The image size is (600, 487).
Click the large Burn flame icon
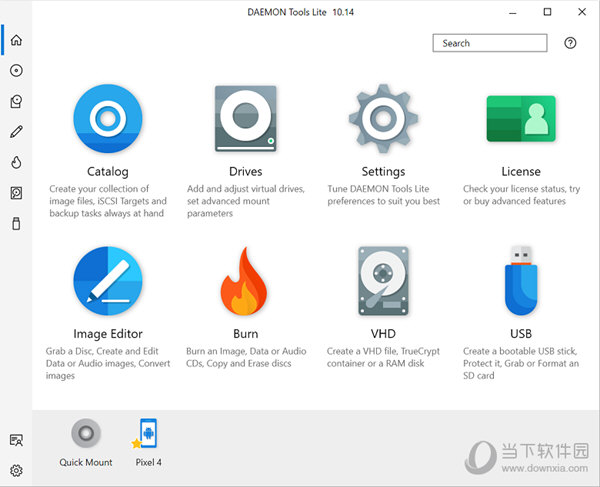pyautogui.click(x=245, y=281)
